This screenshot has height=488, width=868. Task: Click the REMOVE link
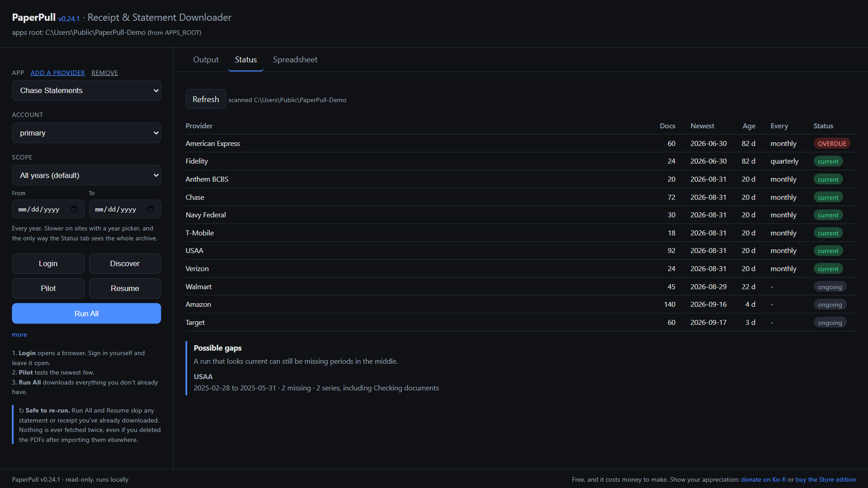point(104,73)
